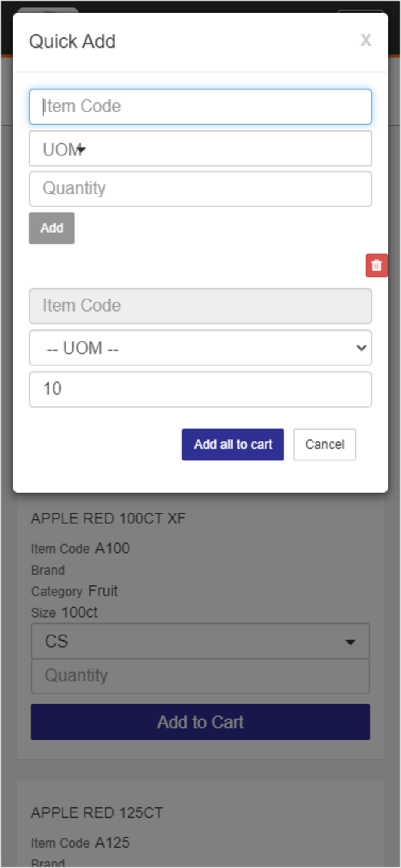This screenshot has height=868, width=401.
Task: Click the item code A100 text
Action: (112, 549)
